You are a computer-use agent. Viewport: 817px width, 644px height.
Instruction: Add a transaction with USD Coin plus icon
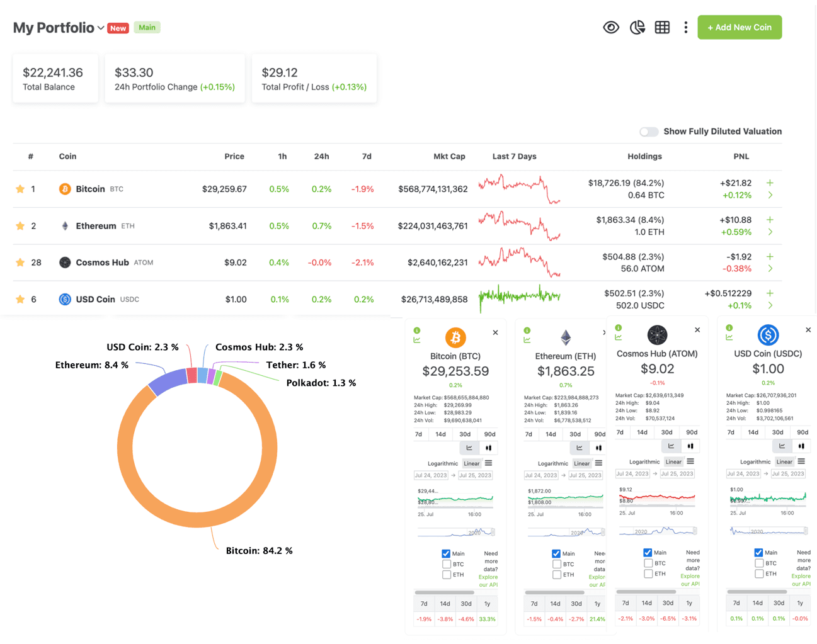click(770, 293)
